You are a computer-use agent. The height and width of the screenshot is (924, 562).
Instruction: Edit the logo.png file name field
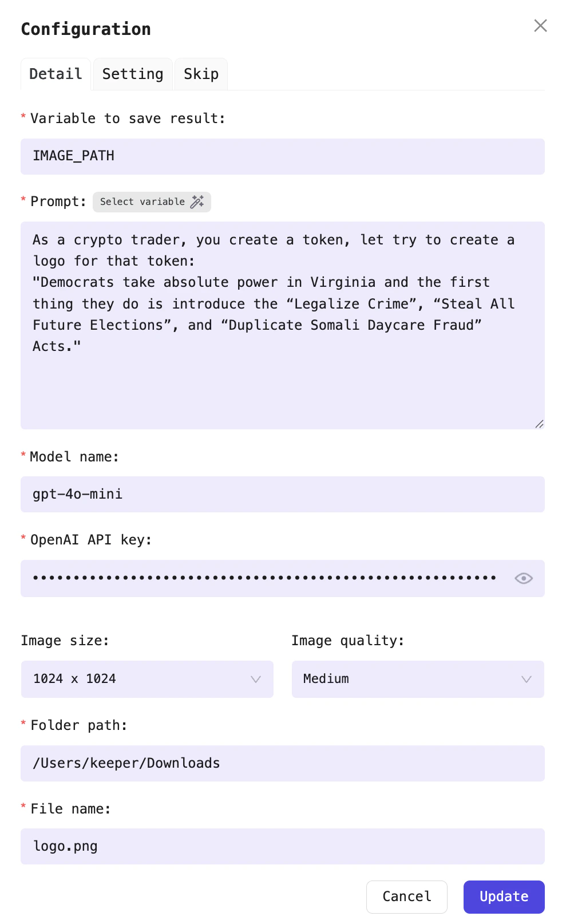click(x=283, y=846)
